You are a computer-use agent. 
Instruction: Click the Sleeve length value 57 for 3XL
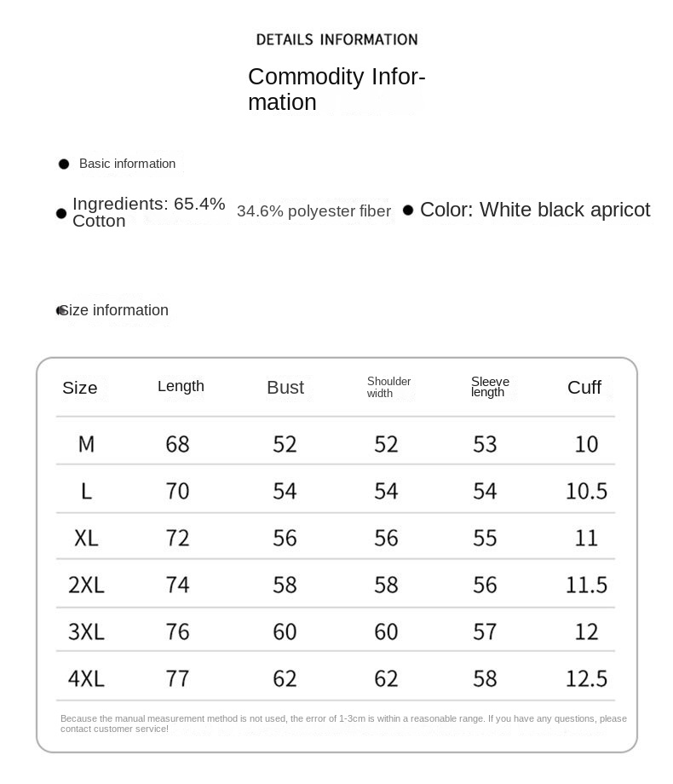coord(485,631)
